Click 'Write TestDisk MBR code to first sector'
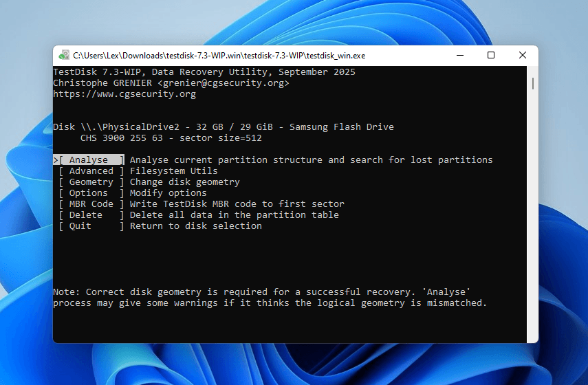 coord(237,204)
